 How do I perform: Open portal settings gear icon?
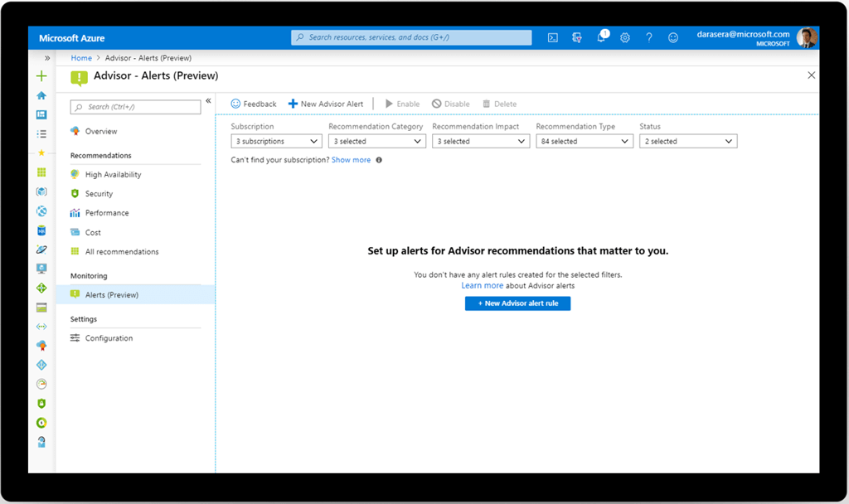[x=625, y=37]
